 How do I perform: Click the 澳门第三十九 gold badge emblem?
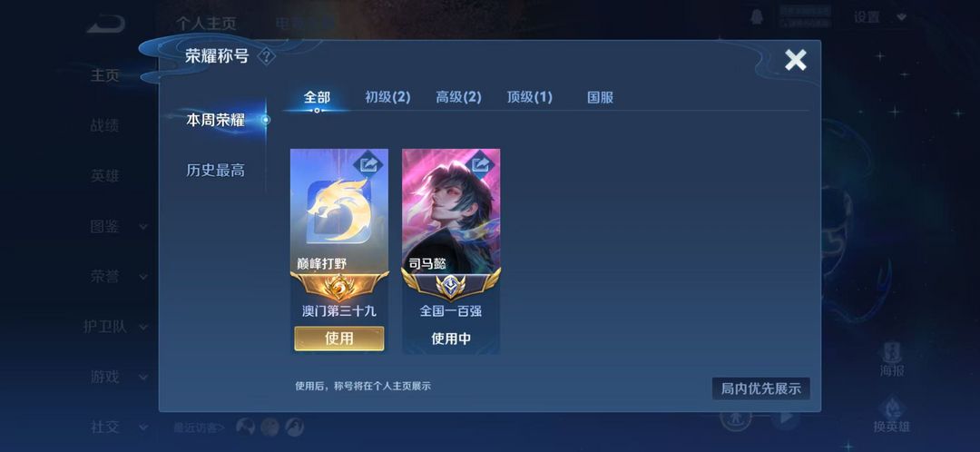coord(339,286)
